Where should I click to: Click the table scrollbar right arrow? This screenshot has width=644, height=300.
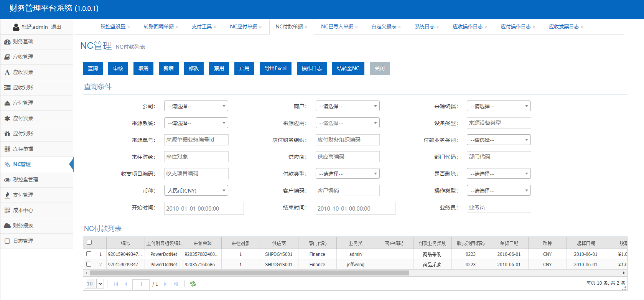(x=624, y=273)
